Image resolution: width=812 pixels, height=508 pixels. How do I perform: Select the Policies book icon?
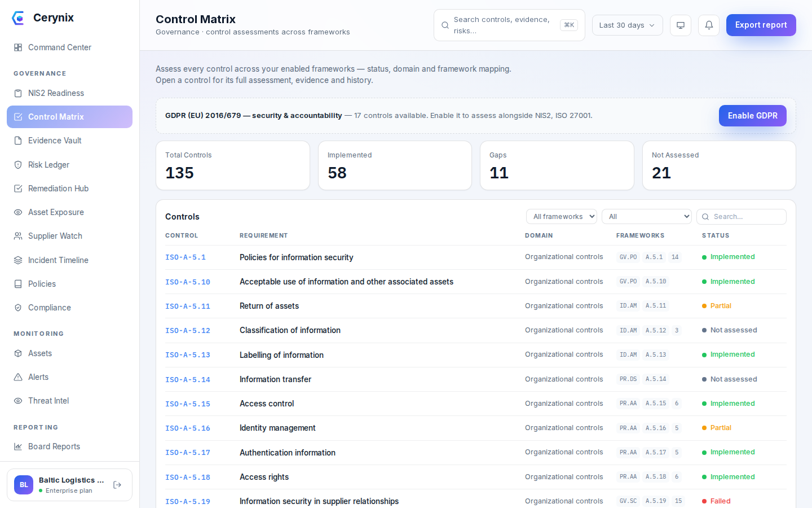pos(18,284)
